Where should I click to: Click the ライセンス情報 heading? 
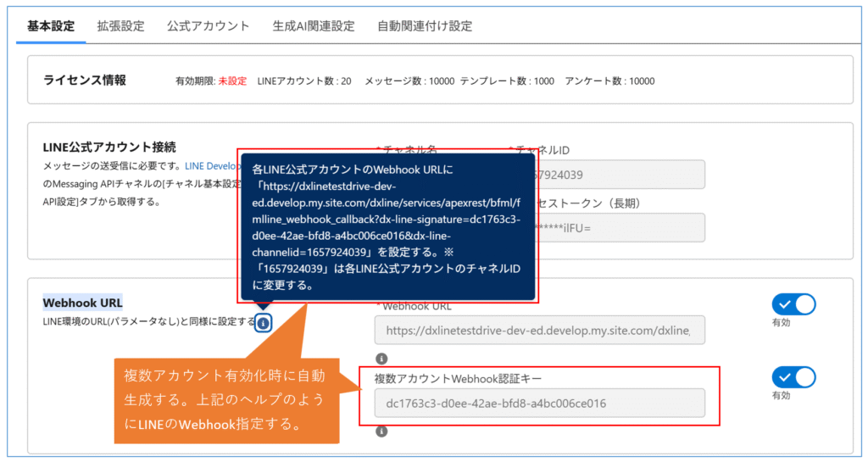coord(85,80)
